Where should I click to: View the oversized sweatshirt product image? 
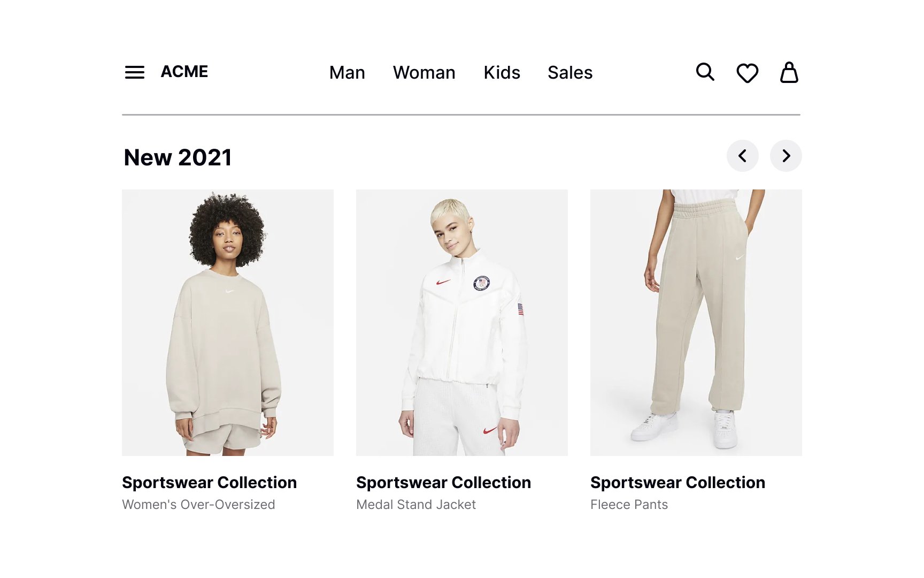coord(228,322)
